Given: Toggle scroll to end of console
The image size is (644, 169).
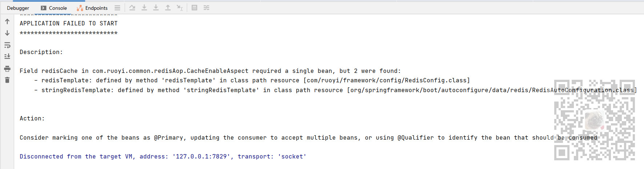Looking at the screenshot, I should click(x=7, y=57).
